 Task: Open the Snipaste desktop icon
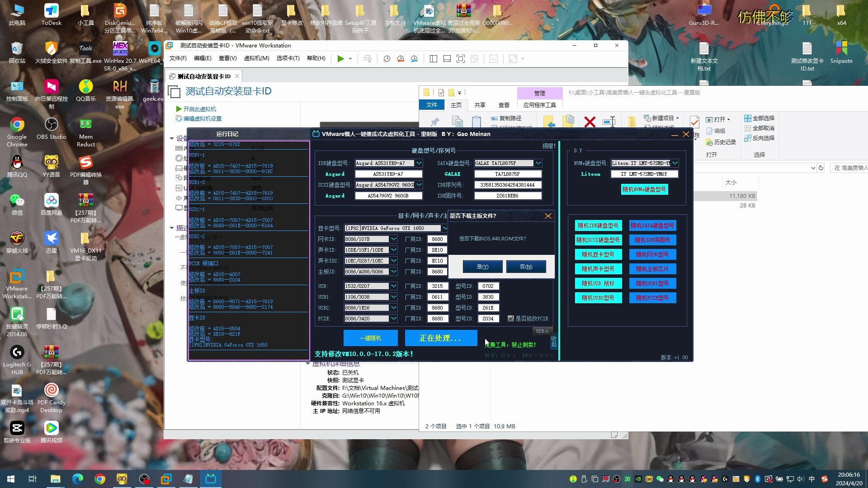841,53
